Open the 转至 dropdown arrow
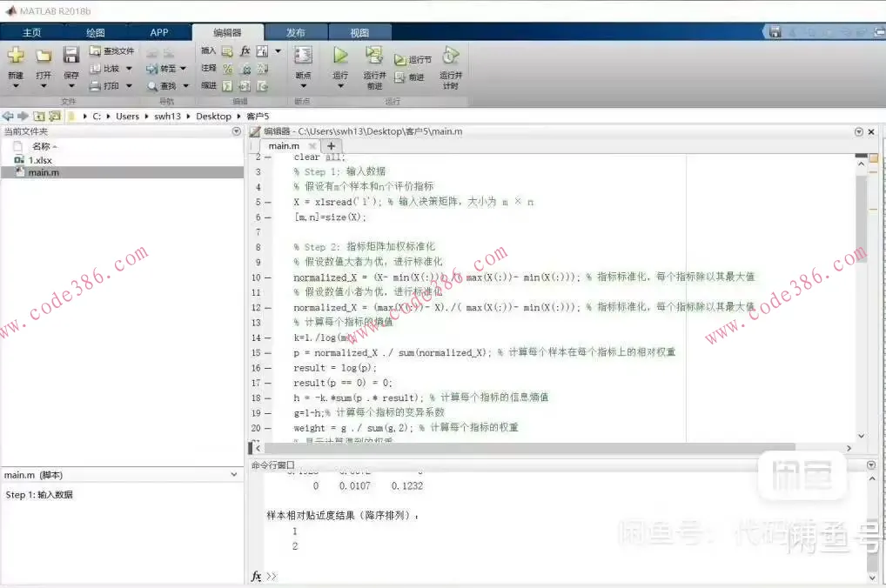The height and width of the screenshot is (588, 886). [183, 69]
